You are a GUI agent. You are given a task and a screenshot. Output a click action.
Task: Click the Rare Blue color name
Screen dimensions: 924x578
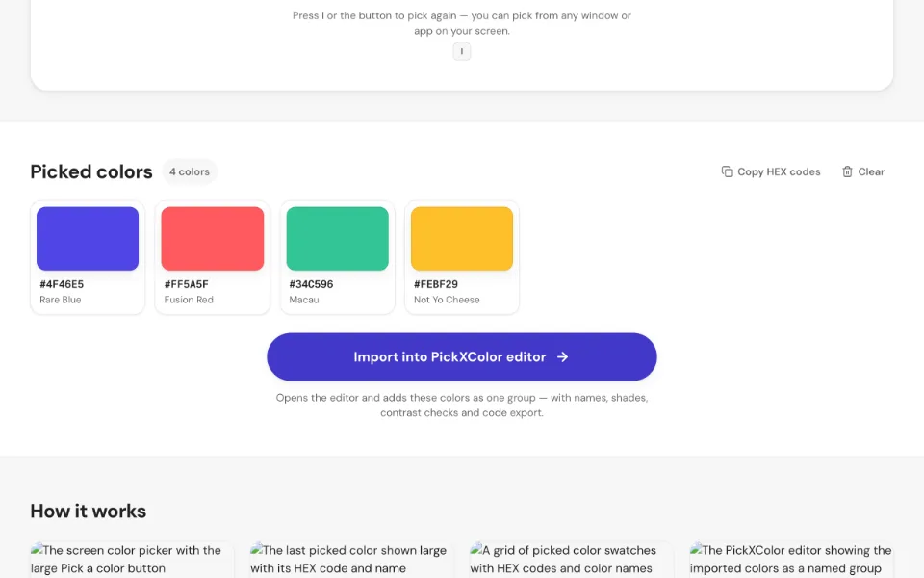(x=61, y=300)
